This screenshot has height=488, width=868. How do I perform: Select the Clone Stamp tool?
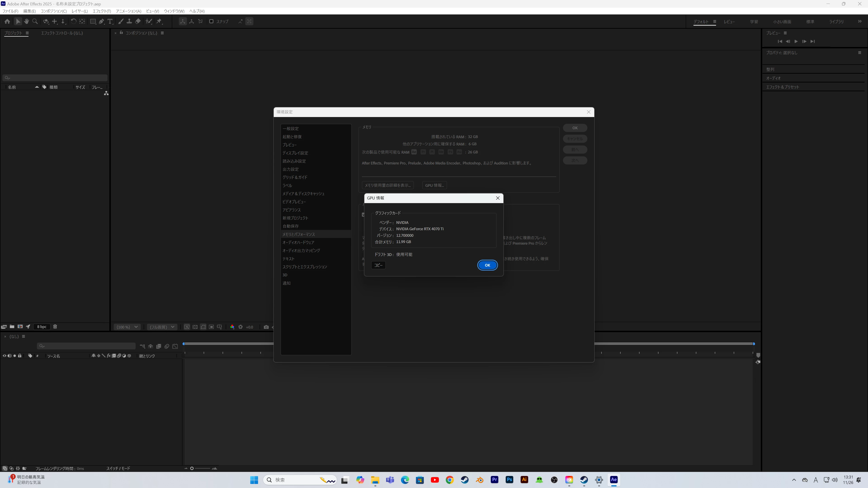click(x=129, y=21)
